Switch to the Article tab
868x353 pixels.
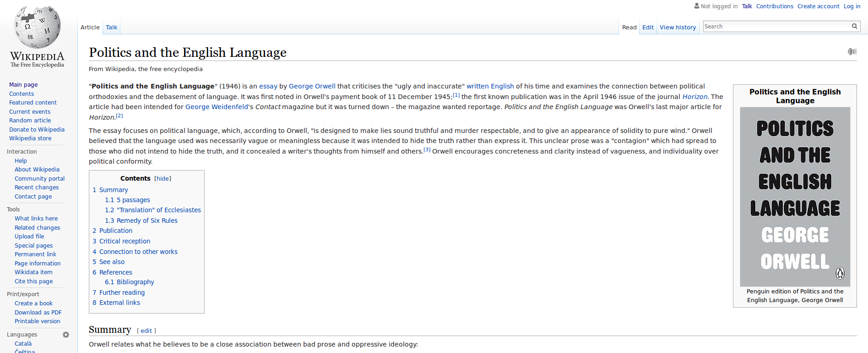pos(90,27)
